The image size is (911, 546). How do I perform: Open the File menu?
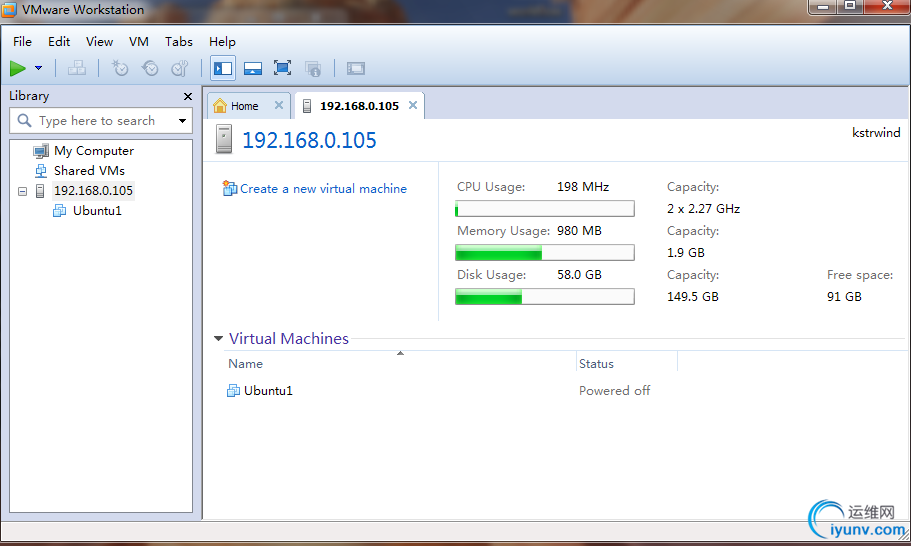pos(22,42)
